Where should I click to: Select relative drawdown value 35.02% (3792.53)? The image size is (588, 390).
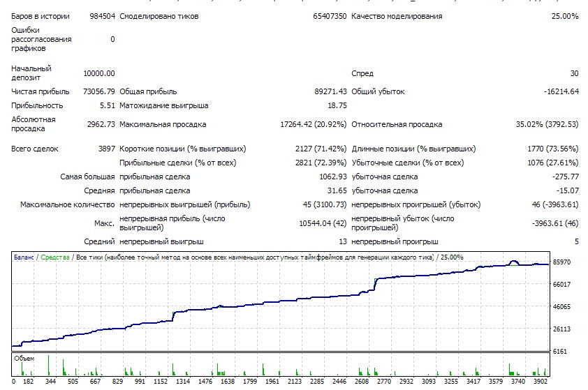tap(547, 124)
